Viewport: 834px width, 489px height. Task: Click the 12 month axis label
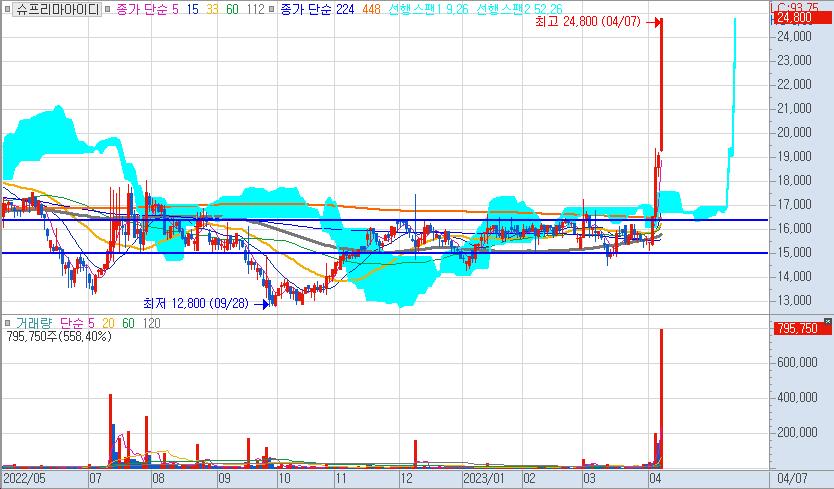click(x=407, y=478)
